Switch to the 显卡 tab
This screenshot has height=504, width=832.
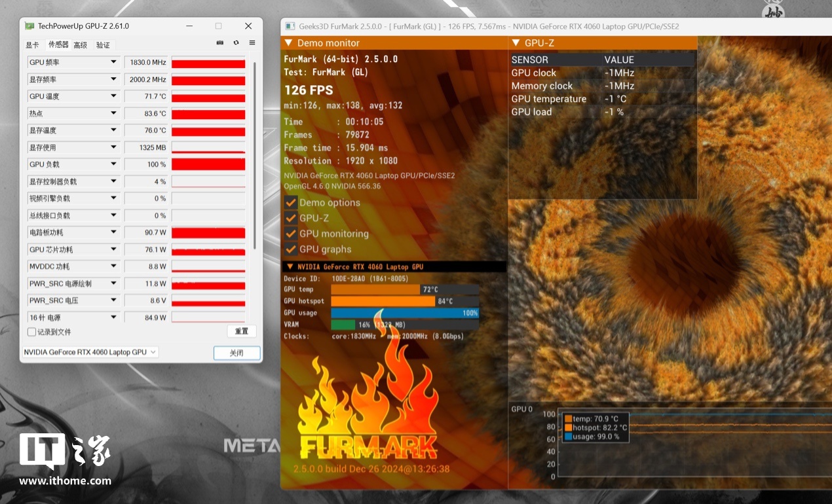coord(32,45)
